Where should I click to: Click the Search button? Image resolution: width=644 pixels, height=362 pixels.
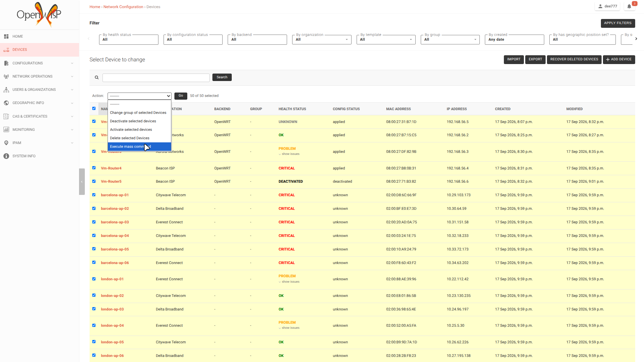(x=222, y=77)
